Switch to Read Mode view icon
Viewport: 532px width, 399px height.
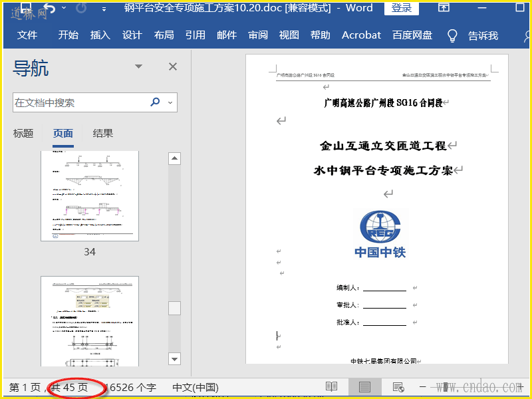point(331,387)
